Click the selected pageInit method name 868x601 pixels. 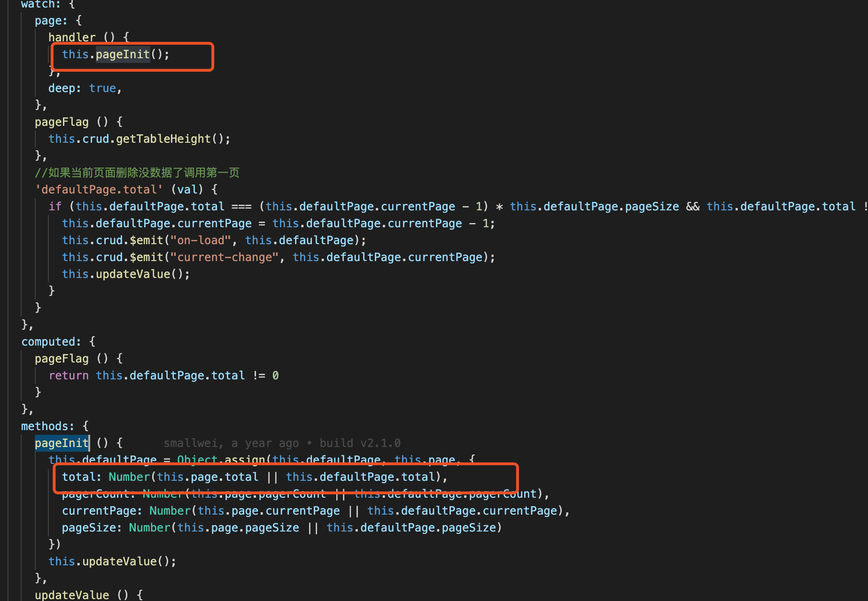click(62, 443)
